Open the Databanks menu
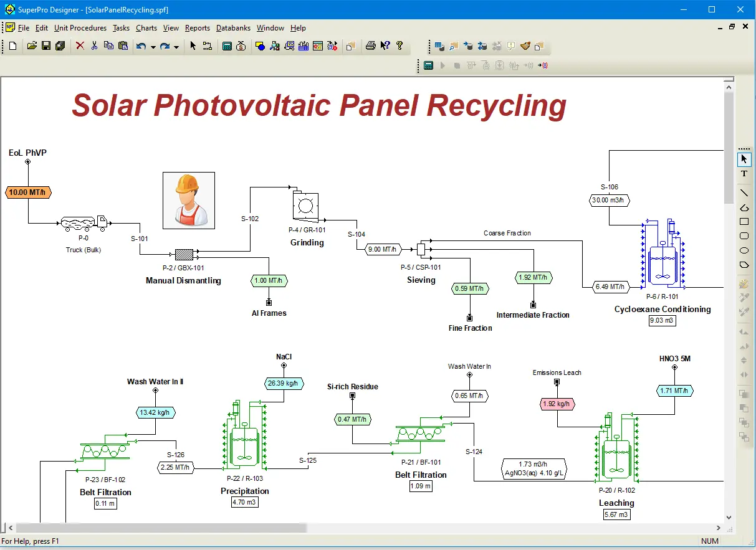The width and height of the screenshot is (756, 550). tap(233, 28)
